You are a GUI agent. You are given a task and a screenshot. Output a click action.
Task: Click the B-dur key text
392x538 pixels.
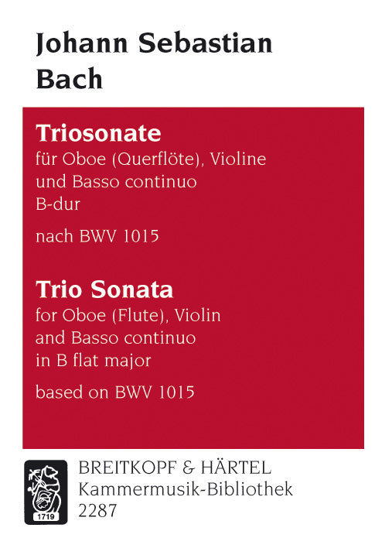click(58, 204)
